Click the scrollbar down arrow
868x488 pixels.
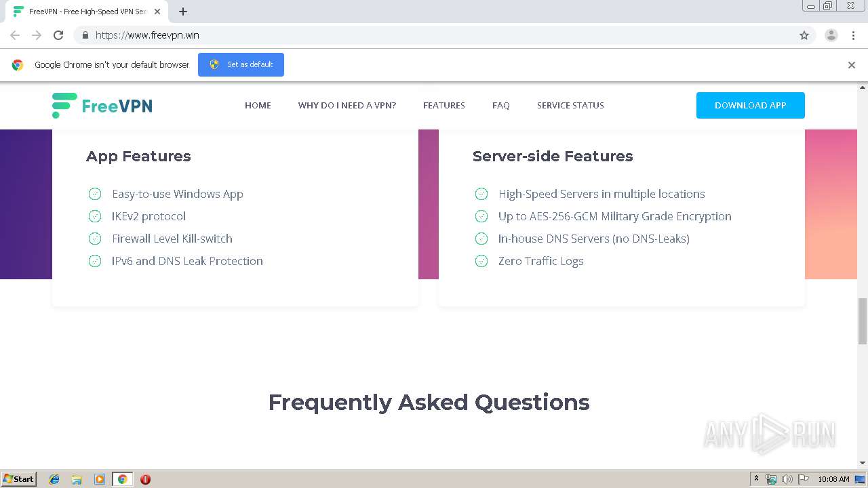click(863, 463)
